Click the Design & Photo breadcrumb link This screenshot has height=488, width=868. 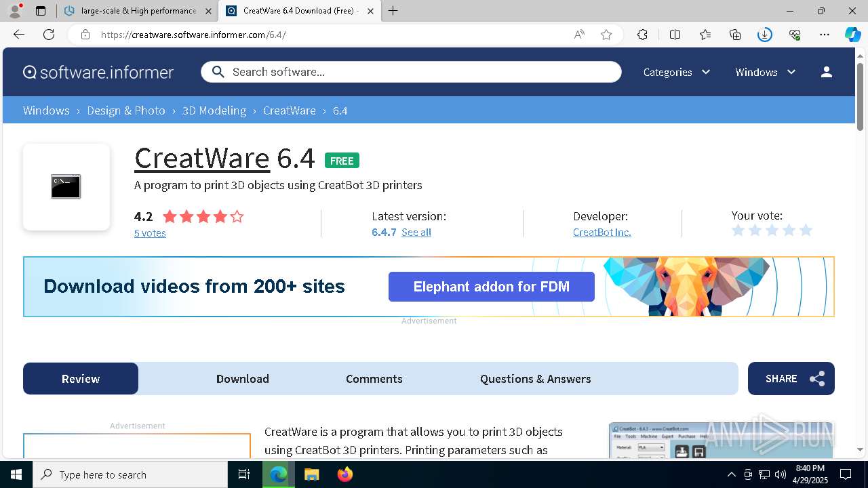[126, 110]
